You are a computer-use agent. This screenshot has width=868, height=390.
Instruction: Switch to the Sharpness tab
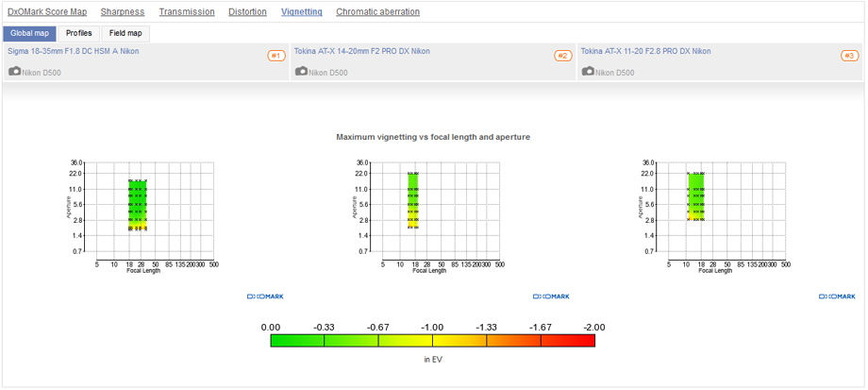(123, 11)
